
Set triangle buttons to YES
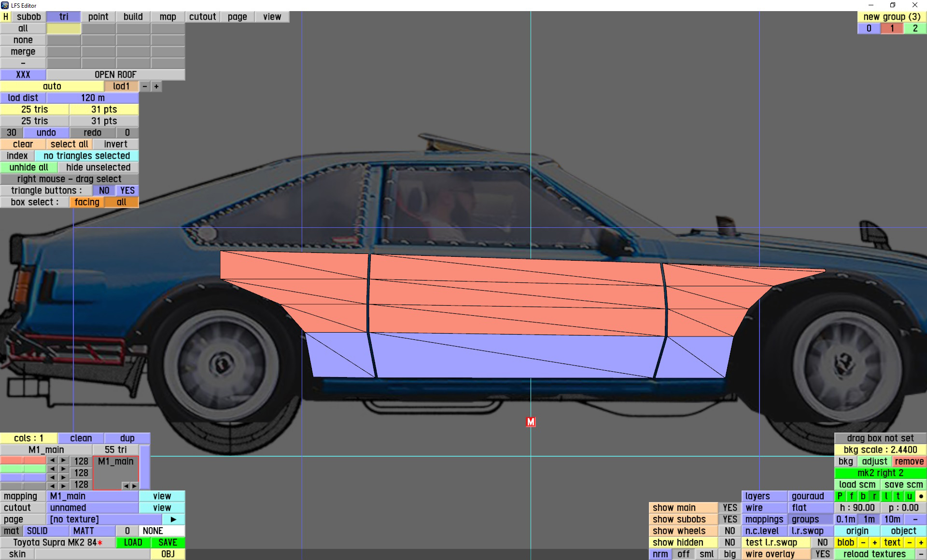click(127, 190)
